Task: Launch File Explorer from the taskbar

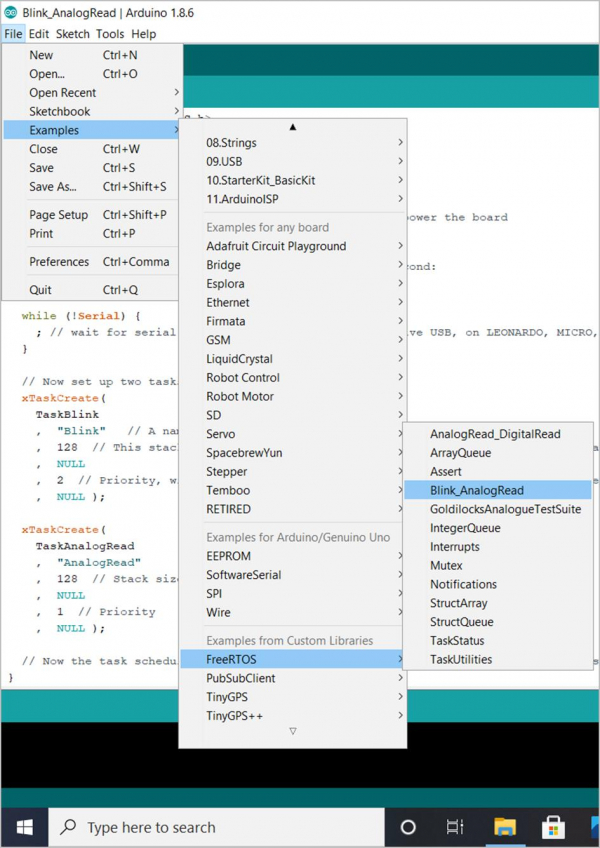Action: click(x=504, y=827)
